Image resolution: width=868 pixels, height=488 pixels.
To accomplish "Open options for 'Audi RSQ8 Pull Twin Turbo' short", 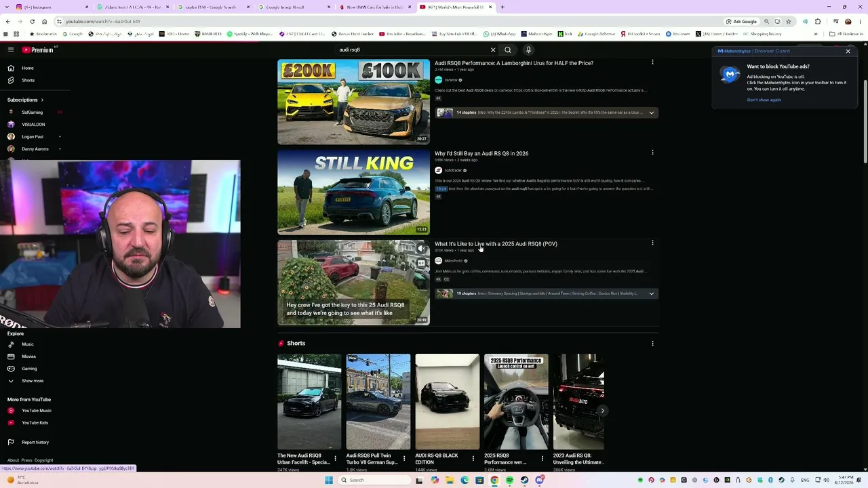I will [404, 459].
